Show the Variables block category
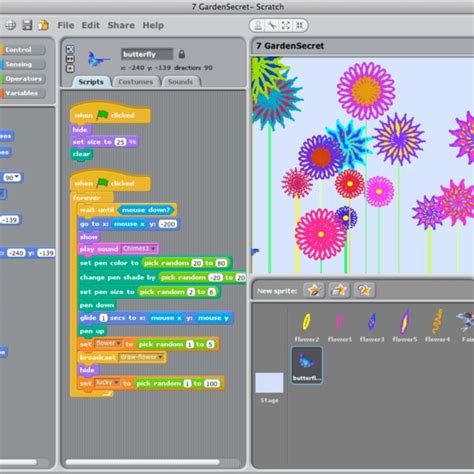This screenshot has width=474, height=474. 22,93
